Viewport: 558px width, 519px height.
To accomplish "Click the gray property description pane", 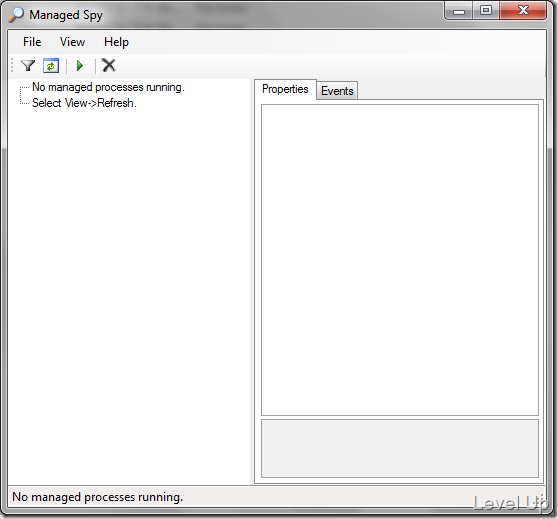I will (x=400, y=449).
